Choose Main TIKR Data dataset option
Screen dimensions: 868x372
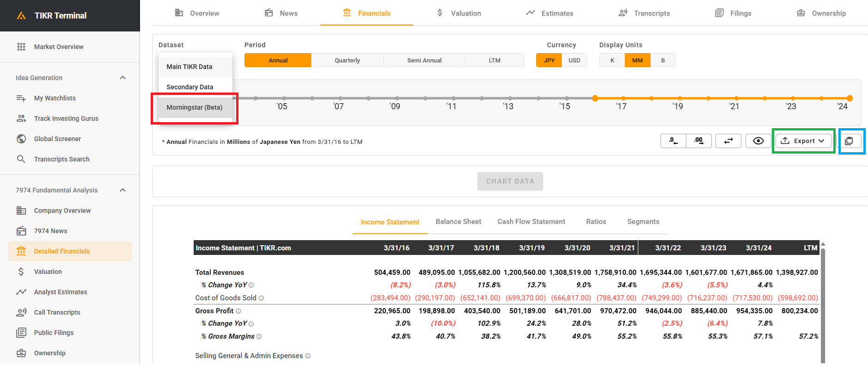[x=196, y=67]
